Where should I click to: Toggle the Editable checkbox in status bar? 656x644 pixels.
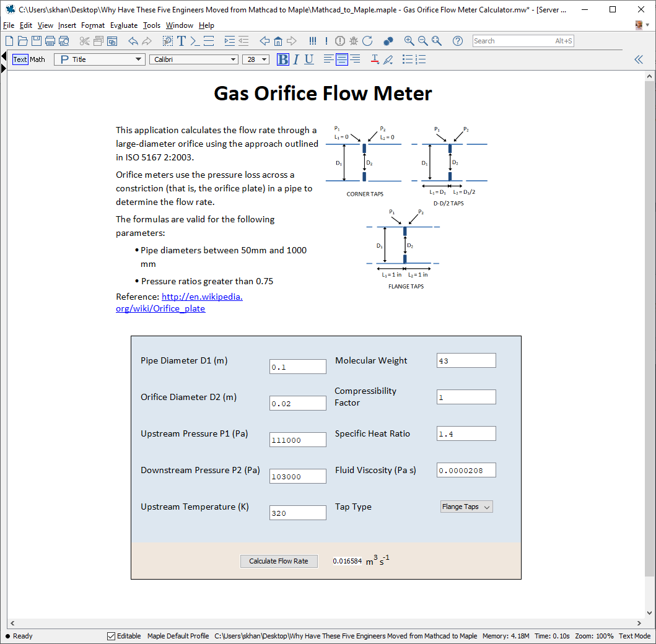click(x=112, y=636)
